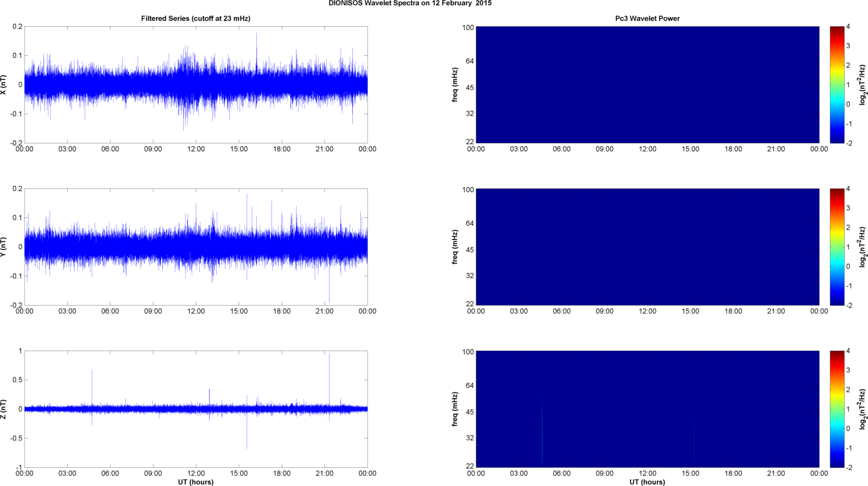
Task: Select the 'Y (nT)' axis label
Action: [3, 246]
